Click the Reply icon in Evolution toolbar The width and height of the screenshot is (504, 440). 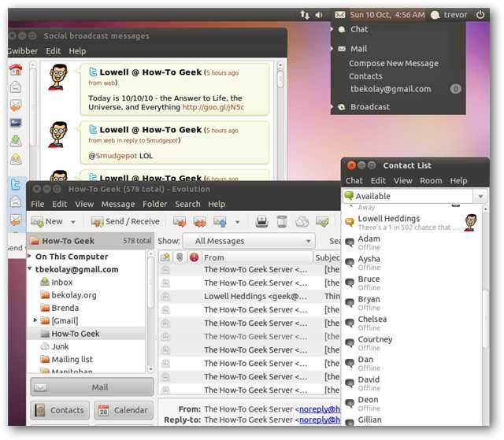(180, 221)
